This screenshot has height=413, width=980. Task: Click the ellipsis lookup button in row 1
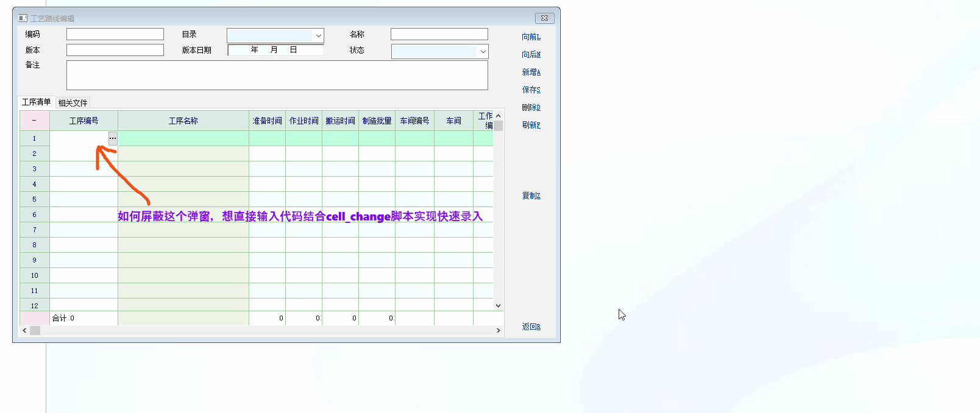coord(113,138)
